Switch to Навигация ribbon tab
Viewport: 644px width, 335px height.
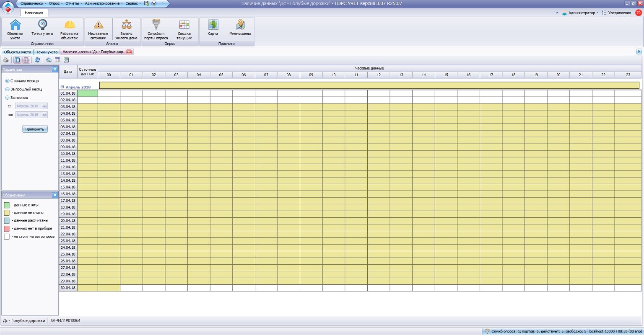tap(34, 13)
